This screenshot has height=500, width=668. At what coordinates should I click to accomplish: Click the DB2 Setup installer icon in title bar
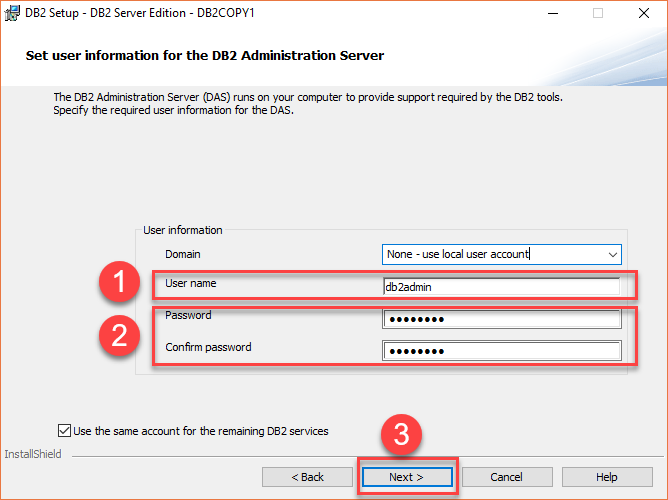[x=12, y=13]
